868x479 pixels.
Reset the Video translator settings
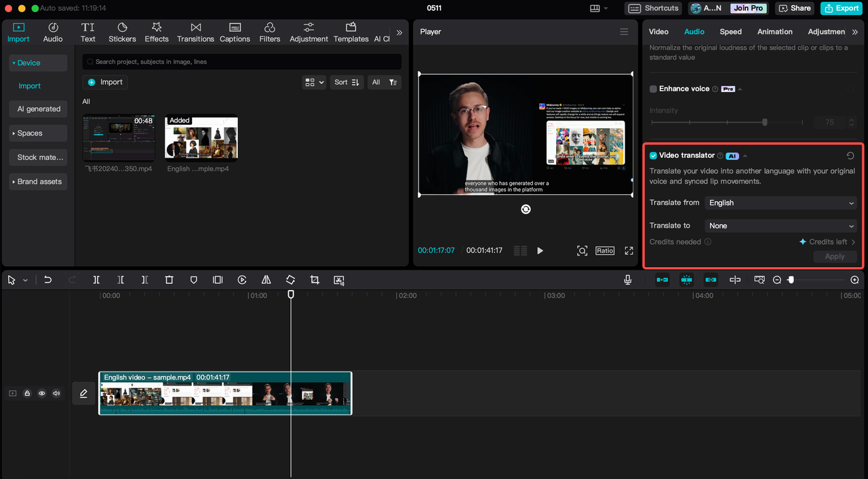[x=850, y=155]
